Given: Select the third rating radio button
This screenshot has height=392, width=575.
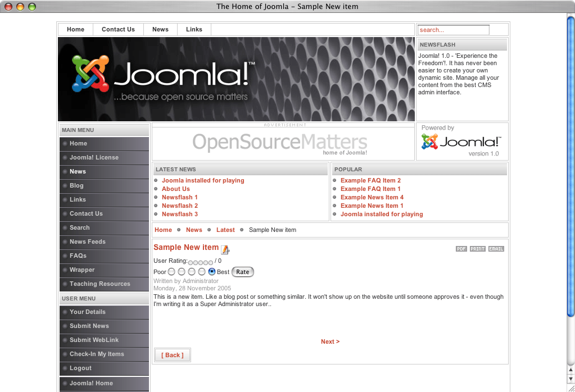Looking at the screenshot, I should [x=192, y=272].
